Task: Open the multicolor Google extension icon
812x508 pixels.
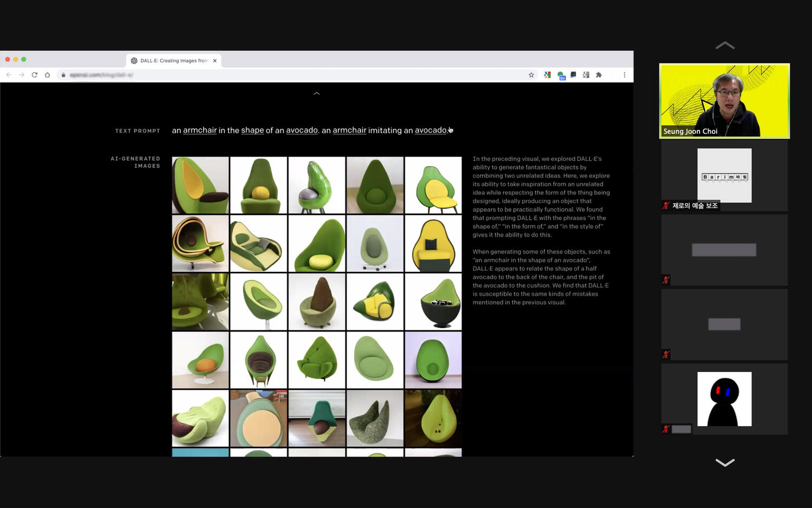Action: click(547, 75)
